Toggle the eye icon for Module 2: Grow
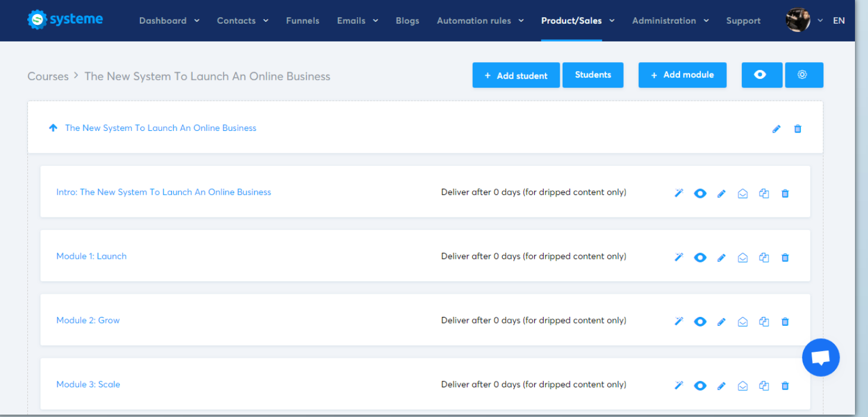Screen dimensions: 868x417 [x=700, y=322]
